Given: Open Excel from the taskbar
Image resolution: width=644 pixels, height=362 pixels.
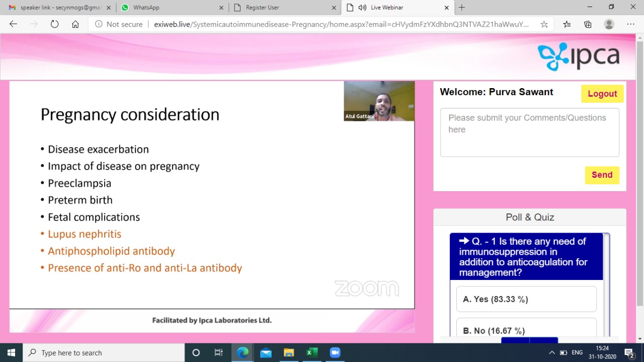Looking at the screenshot, I should 312,352.
